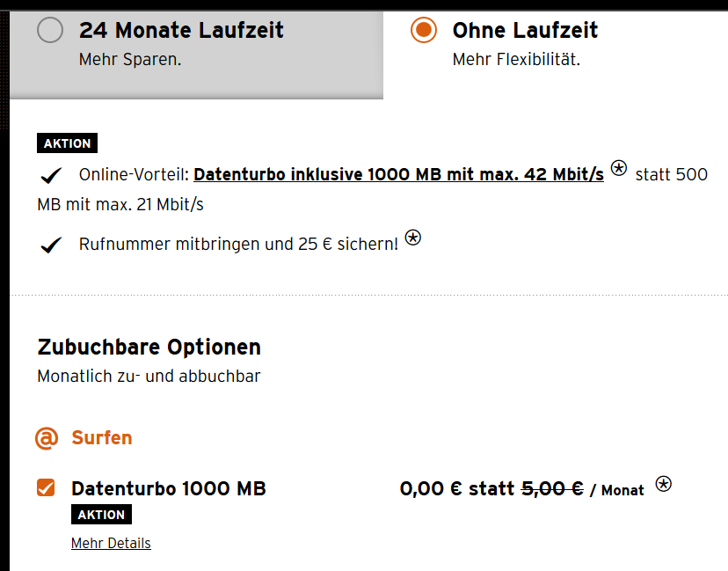Select the Ohne Laufzeit radio button
This screenshot has height=571, width=728.
pos(424,31)
